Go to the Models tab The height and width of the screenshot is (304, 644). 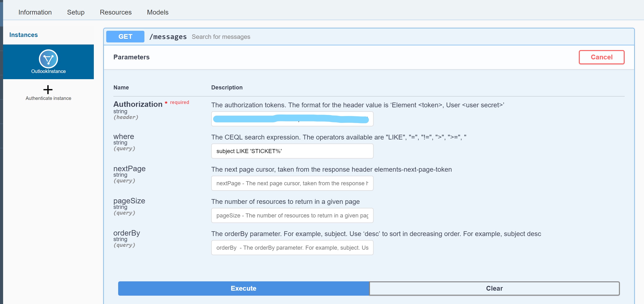coord(158,12)
